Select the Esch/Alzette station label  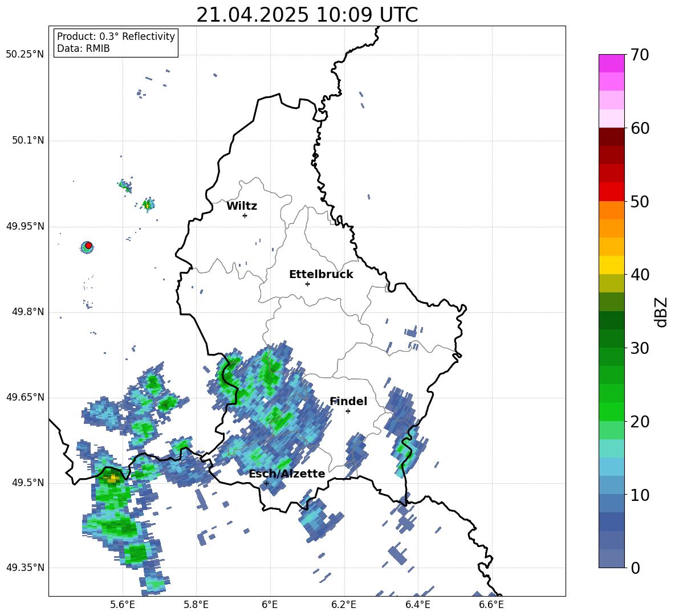pyautogui.click(x=287, y=474)
